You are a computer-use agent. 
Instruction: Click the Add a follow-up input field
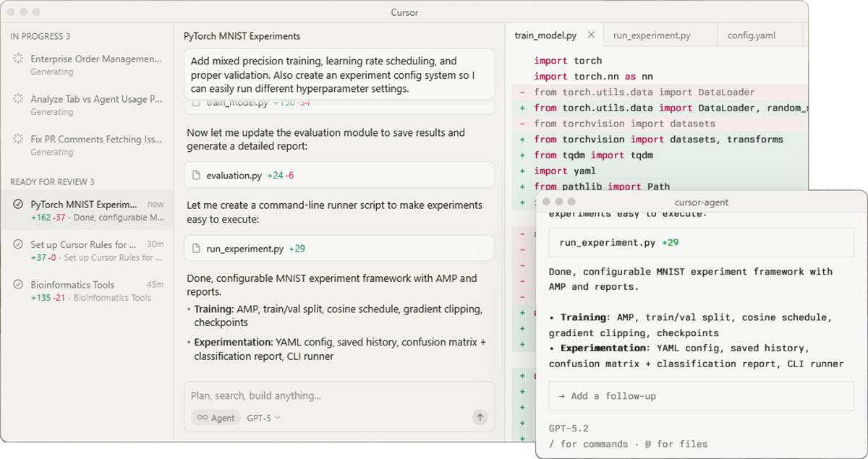point(701,396)
